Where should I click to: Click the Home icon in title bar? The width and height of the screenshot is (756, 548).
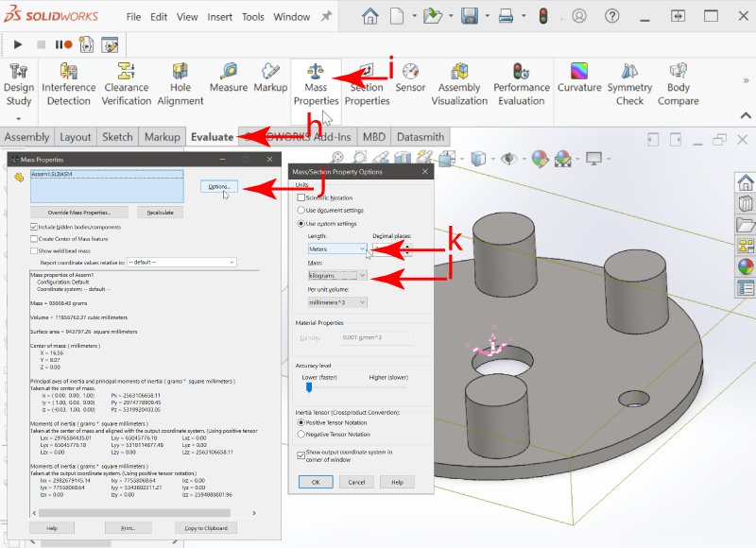click(369, 16)
